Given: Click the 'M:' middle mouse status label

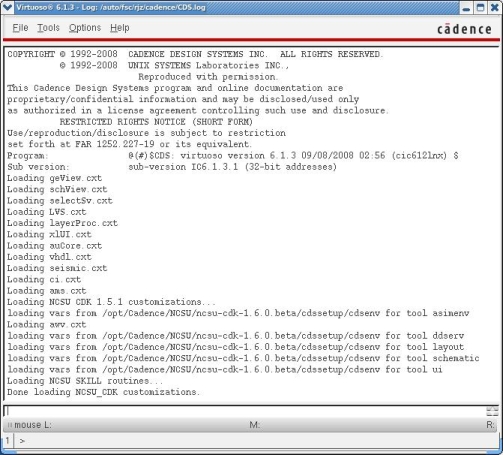Looking at the screenshot, I should 255,425.
